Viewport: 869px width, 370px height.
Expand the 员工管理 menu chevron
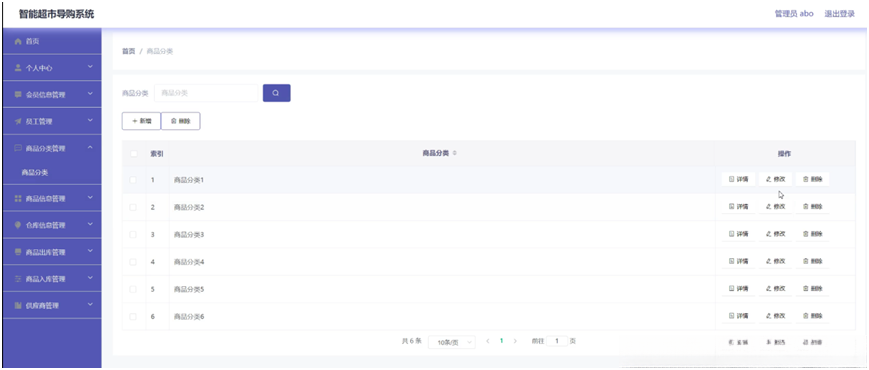click(90, 121)
